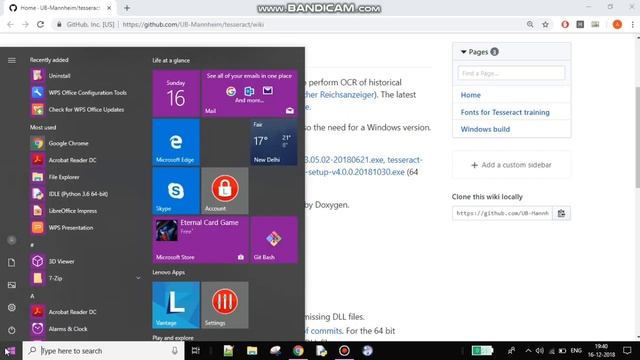Open Task View from taskbar
The image size is (640, 360).
coord(196,351)
